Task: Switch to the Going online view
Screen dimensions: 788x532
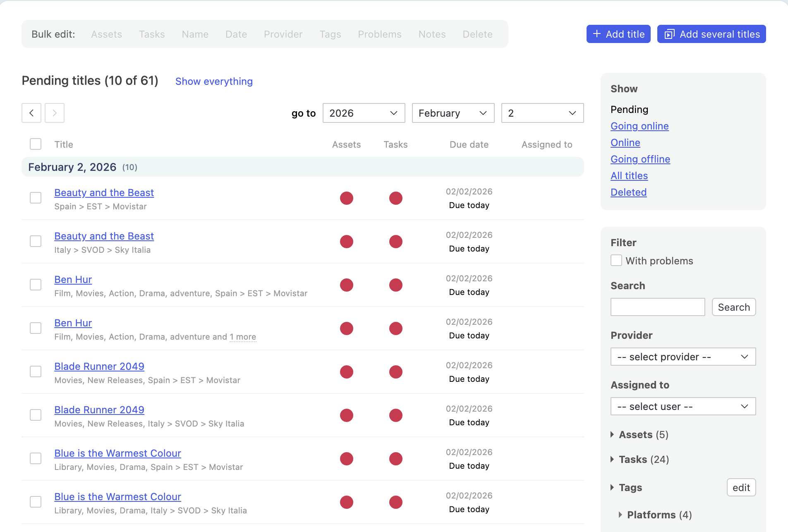Action: coord(640,126)
